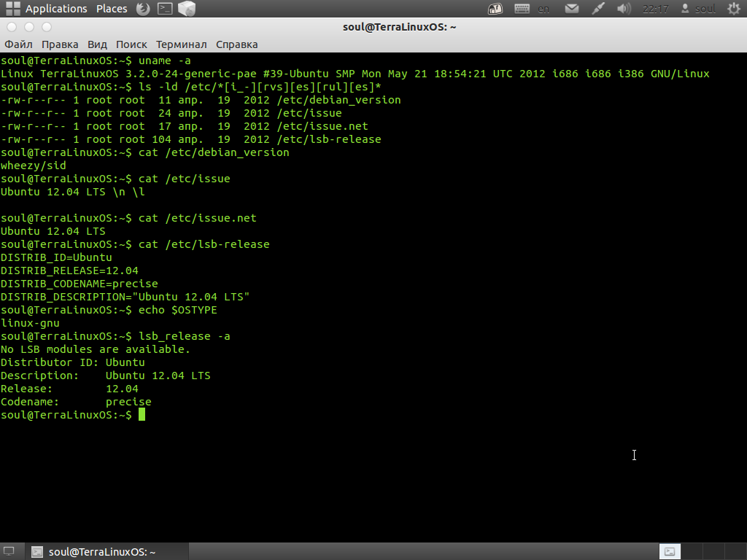
Task: Click the window title 'soul@TerraLinuxOS: ~'
Action: [x=399, y=27]
